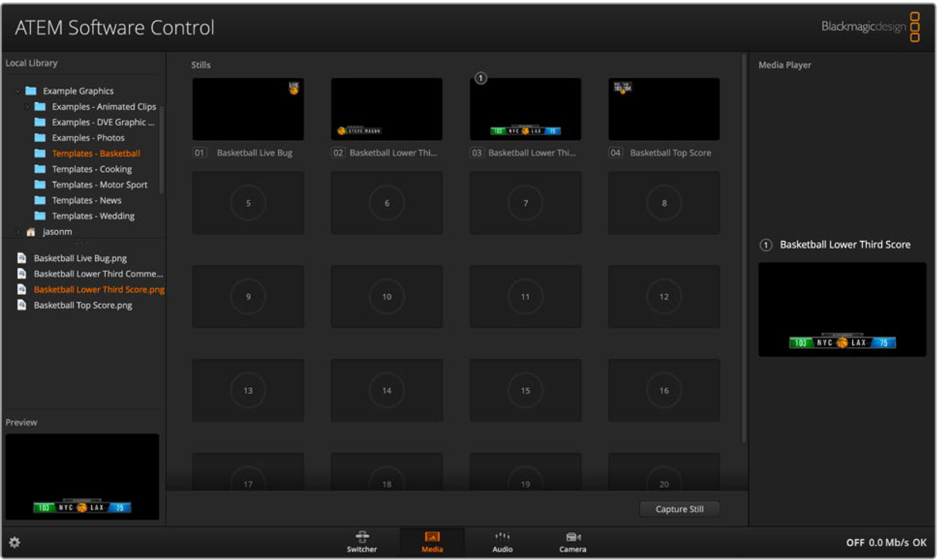
Task: Expand the jasonm home folder
Action: point(19,232)
